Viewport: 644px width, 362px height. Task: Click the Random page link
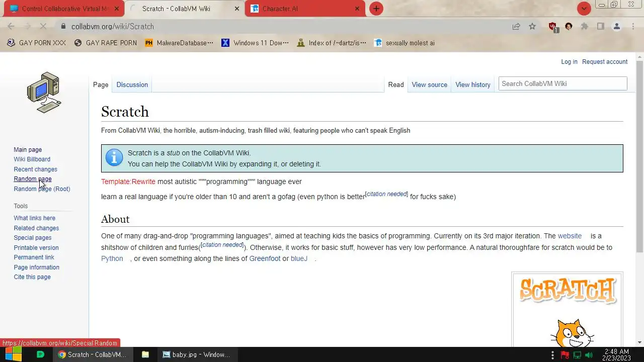tap(33, 179)
